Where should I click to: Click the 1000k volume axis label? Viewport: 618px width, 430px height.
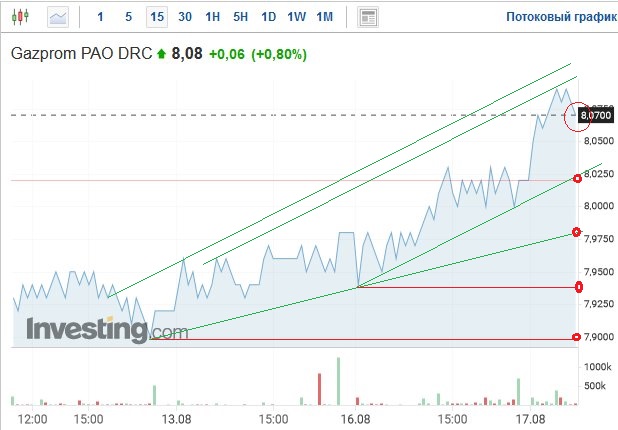coord(598,367)
